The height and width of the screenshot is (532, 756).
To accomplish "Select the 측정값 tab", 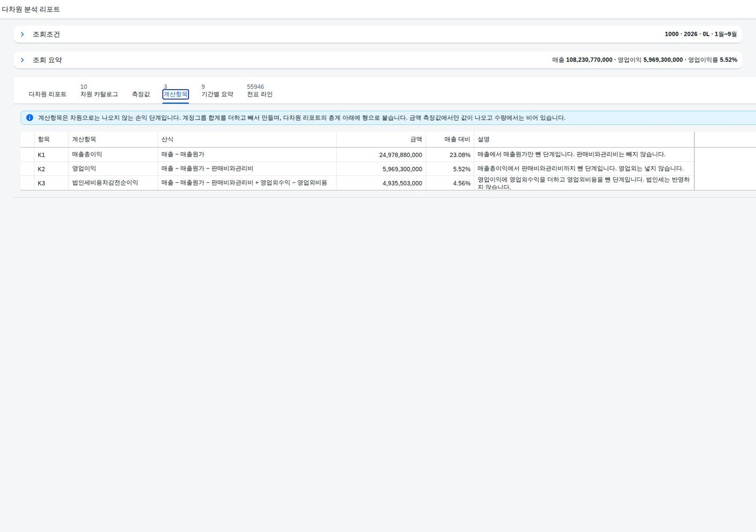I will [x=141, y=94].
